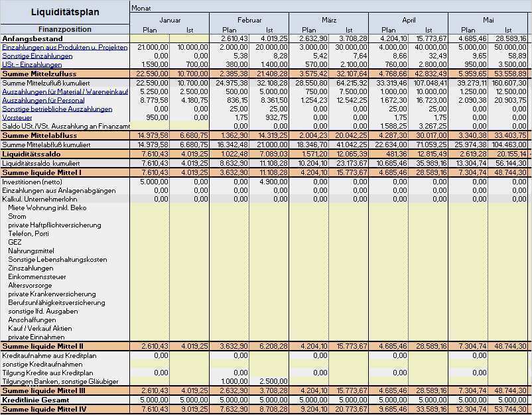The width and height of the screenshot is (532, 415).
Task: Select the Januar month header
Action: point(170,20)
